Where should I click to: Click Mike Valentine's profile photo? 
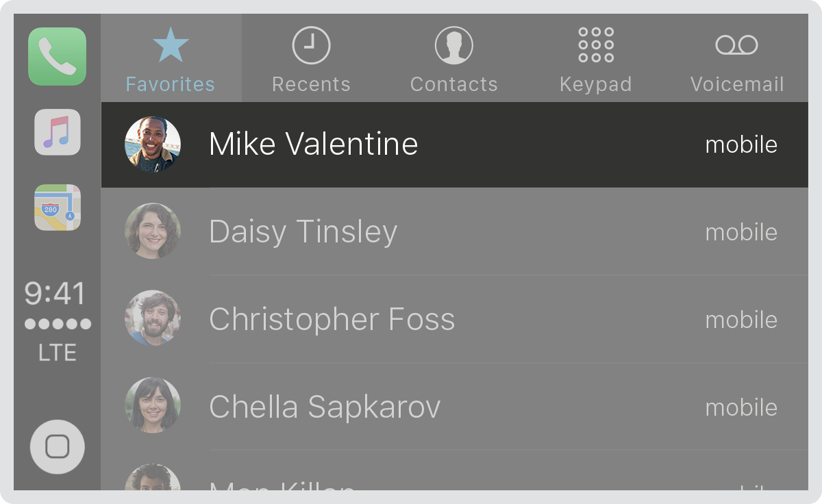pos(153,144)
